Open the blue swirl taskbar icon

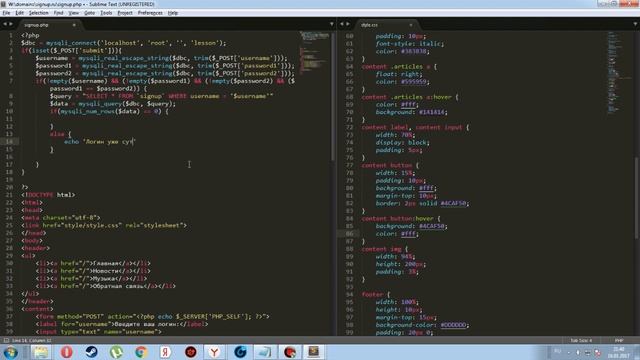point(240,352)
